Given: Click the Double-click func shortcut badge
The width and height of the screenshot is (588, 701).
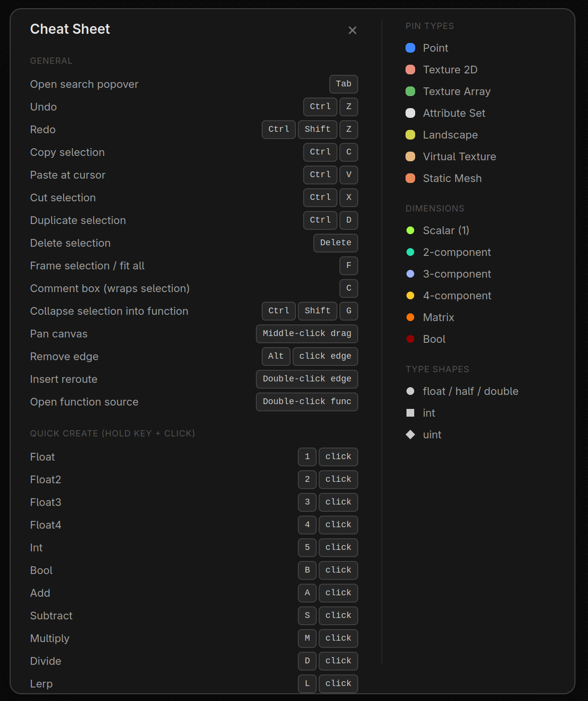Looking at the screenshot, I should 307,402.
